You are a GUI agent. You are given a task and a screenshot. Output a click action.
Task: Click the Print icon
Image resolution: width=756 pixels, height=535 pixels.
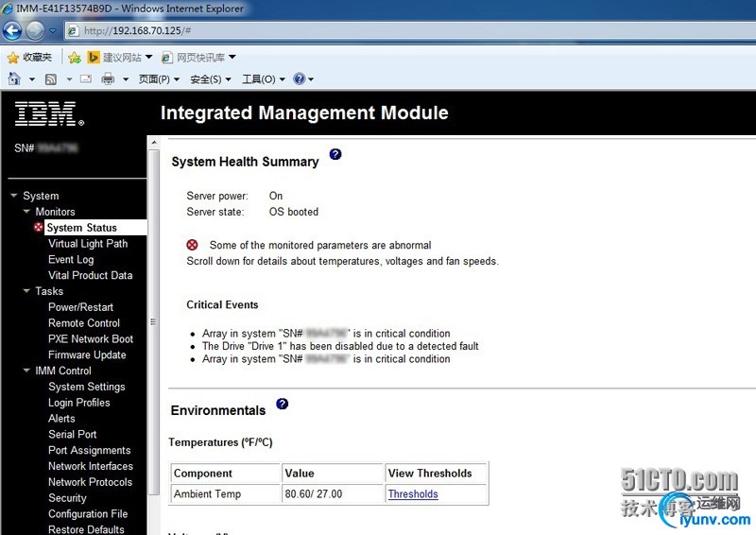108,78
